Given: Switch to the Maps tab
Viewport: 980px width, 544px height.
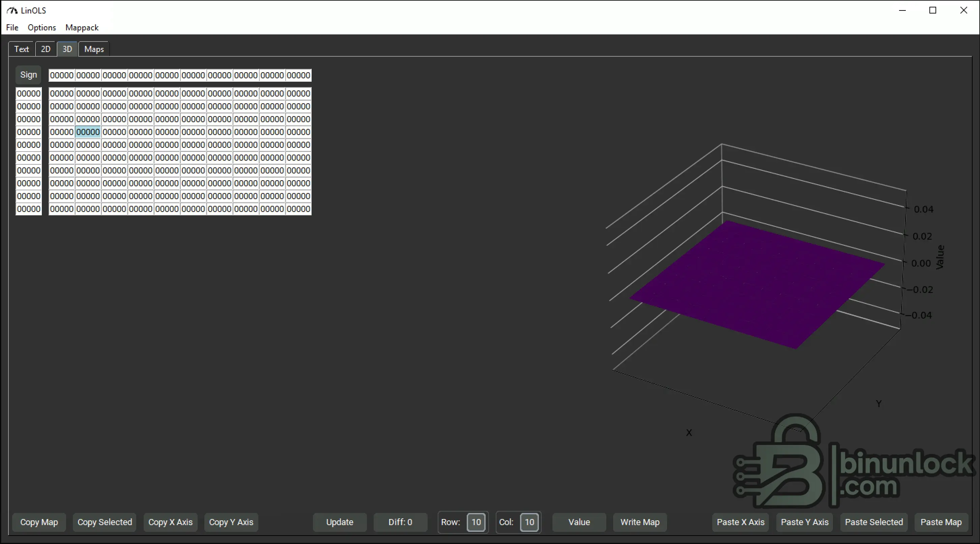Looking at the screenshot, I should (x=94, y=49).
